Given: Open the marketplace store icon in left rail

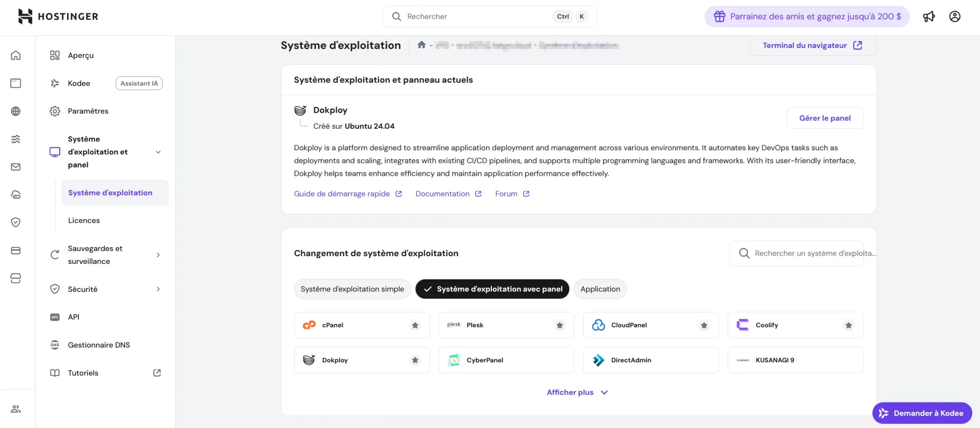Looking at the screenshot, I should [16, 278].
